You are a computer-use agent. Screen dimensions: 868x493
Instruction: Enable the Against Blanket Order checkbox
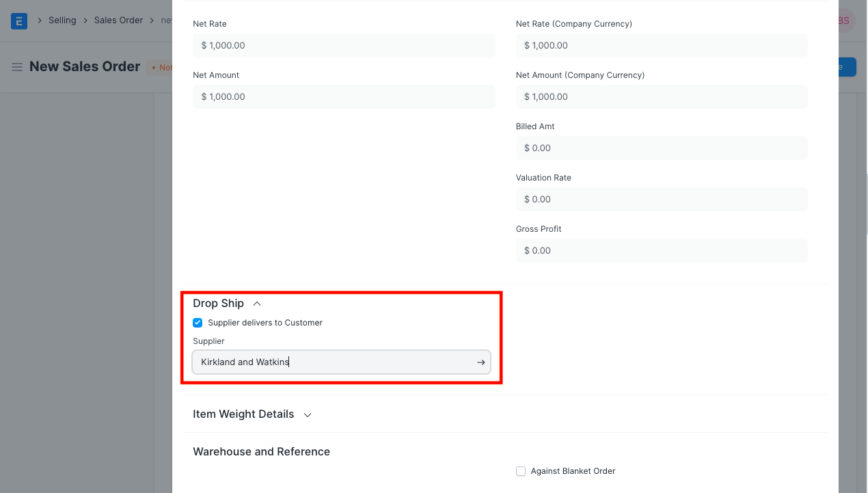(521, 471)
